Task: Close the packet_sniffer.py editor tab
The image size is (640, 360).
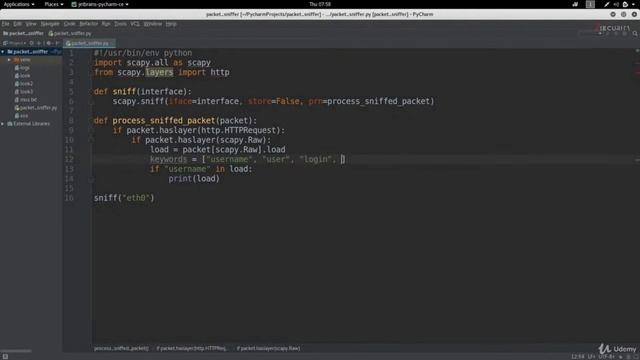Action: click(x=112, y=43)
